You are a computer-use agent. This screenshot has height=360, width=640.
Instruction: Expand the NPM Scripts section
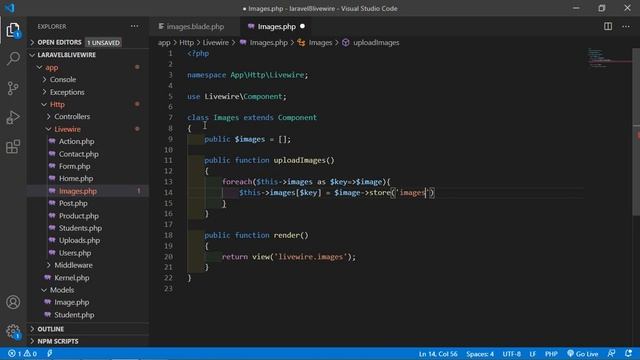pyautogui.click(x=88, y=341)
